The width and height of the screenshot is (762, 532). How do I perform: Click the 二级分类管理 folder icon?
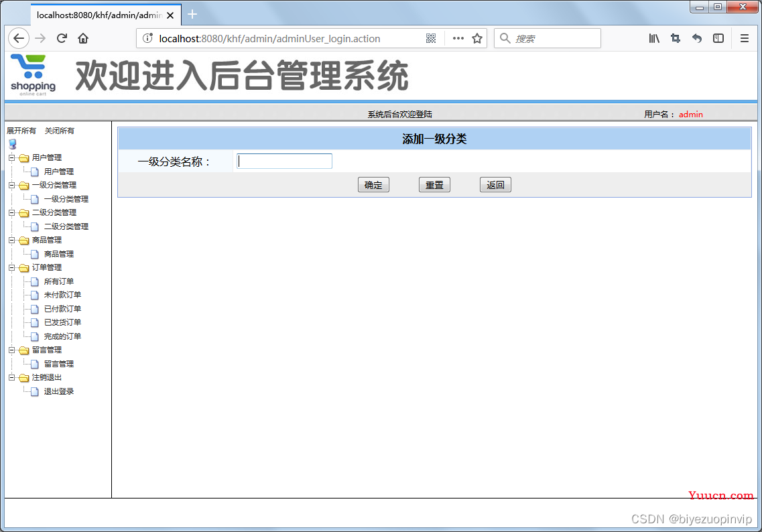[x=24, y=213]
